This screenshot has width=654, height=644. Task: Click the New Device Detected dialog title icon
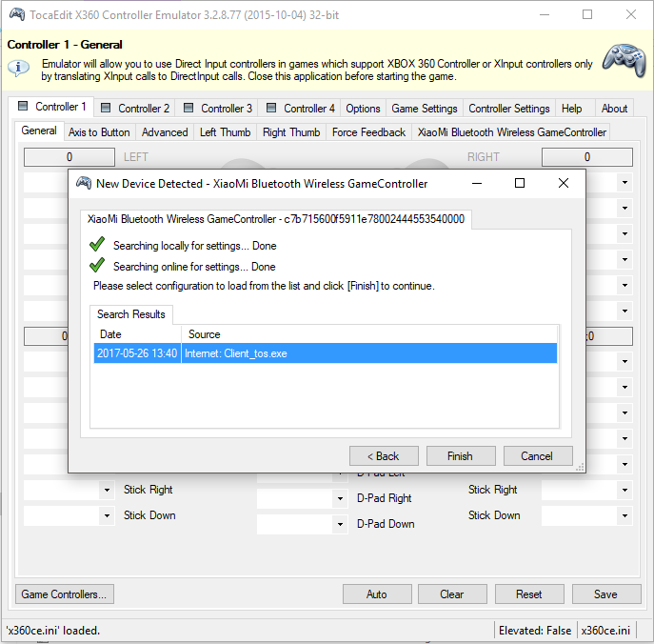(84, 183)
